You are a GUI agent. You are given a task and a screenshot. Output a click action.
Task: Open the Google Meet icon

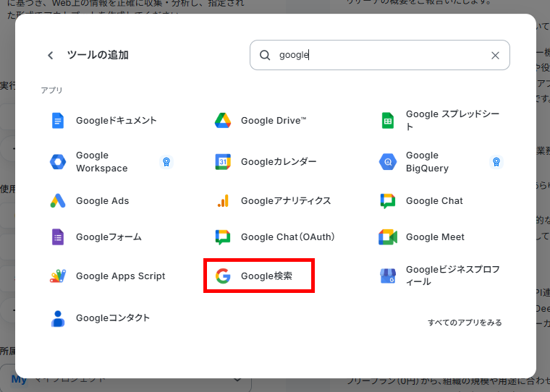point(388,237)
